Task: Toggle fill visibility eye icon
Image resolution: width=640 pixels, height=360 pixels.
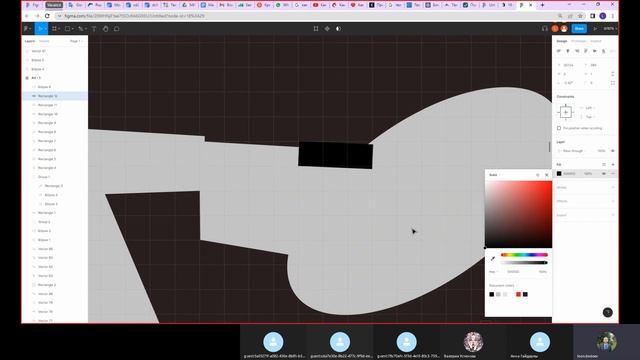Action: pyautogui.click(x=604, y=173)
